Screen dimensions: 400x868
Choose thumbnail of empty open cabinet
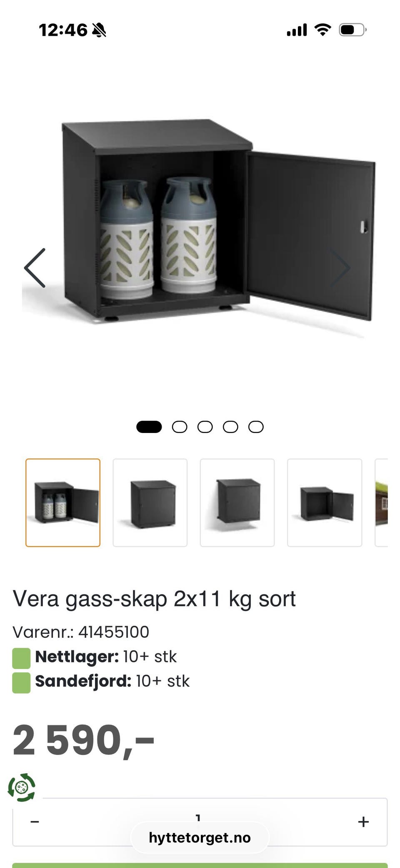click(x=325, y=503)
